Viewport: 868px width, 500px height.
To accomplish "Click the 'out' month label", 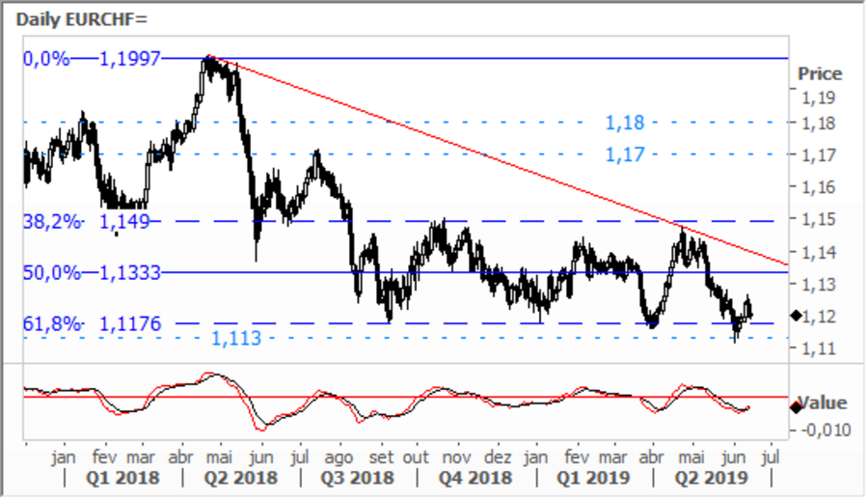I will [x=416, y=458].
